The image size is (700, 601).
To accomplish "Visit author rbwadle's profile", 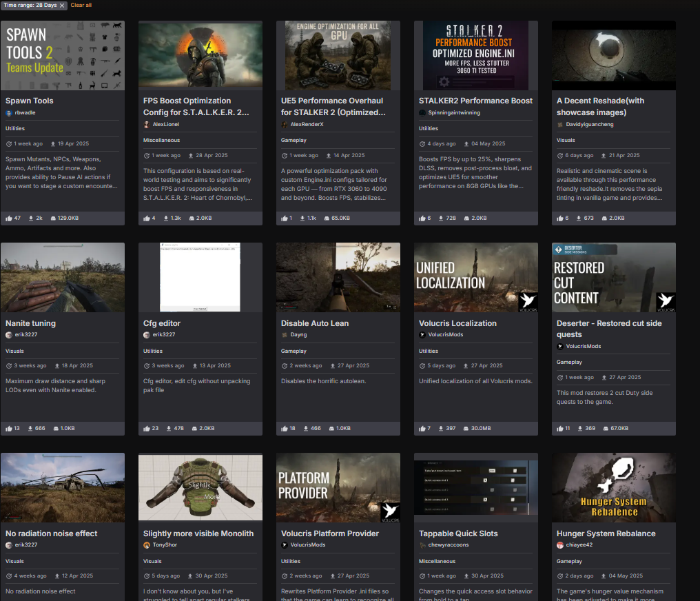I will click(25, 112).
